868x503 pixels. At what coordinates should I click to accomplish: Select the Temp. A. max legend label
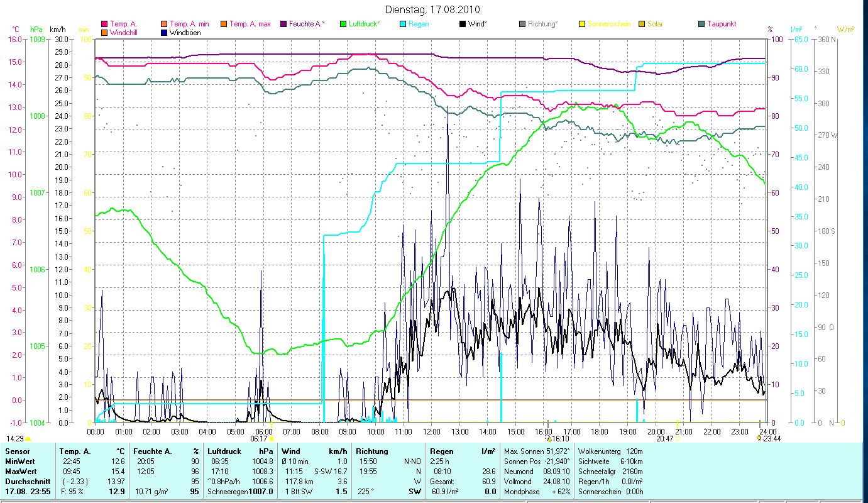tap(250, 25)
